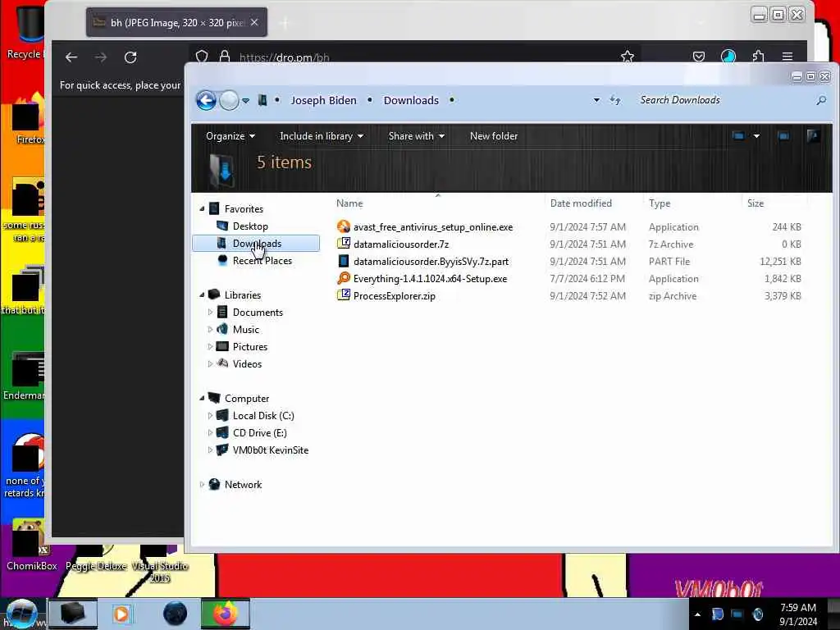
Task: Select Desktop under Favorites
Action: [250, 226]
